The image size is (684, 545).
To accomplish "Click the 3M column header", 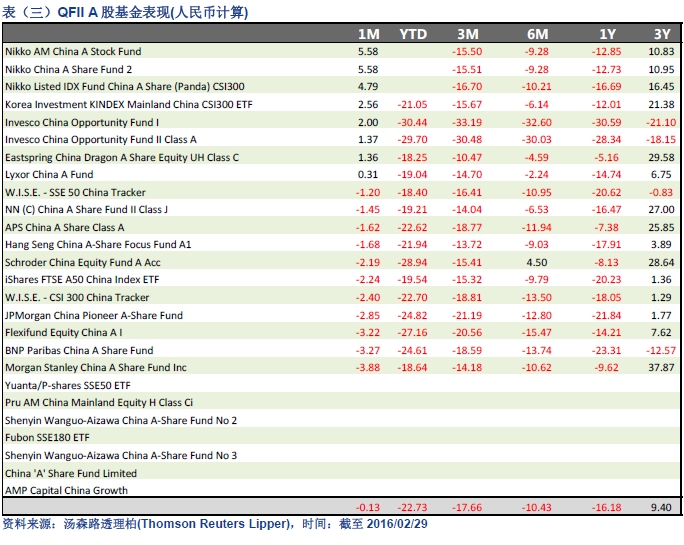I will pos(468,34).
